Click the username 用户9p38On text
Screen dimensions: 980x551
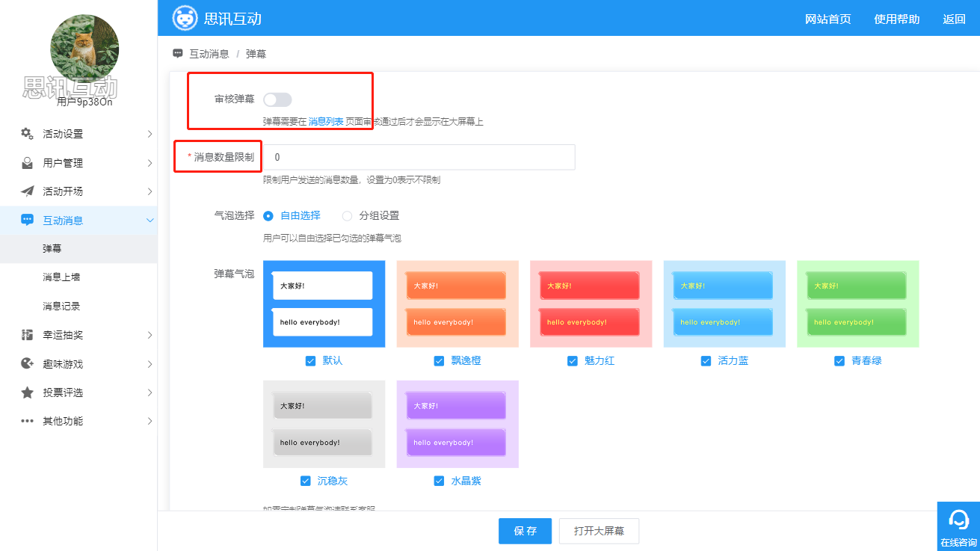pos(84,102)
